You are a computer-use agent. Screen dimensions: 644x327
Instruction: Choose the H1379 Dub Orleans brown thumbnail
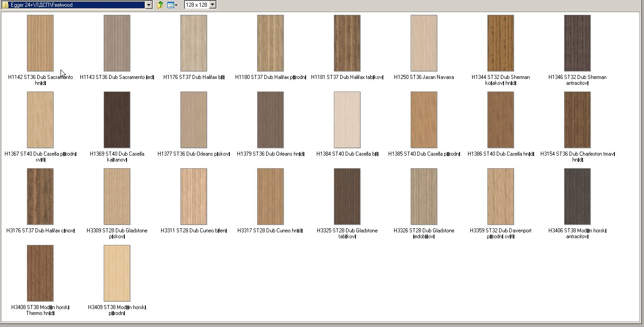271,120
